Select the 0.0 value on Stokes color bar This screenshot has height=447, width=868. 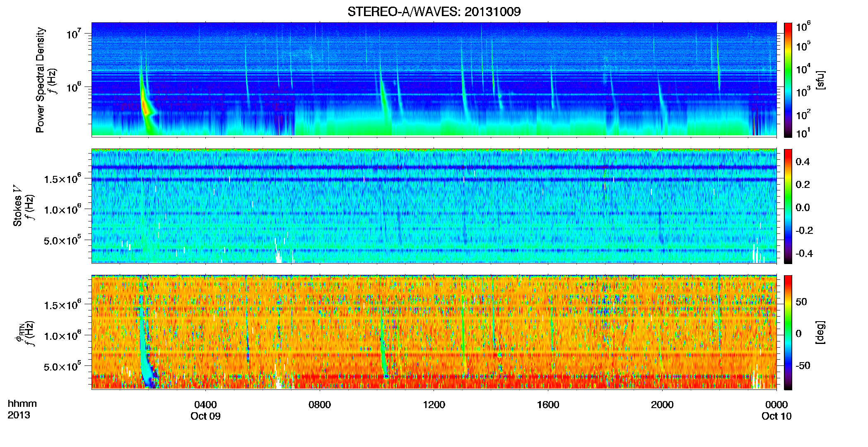click(x=803, y=207)
